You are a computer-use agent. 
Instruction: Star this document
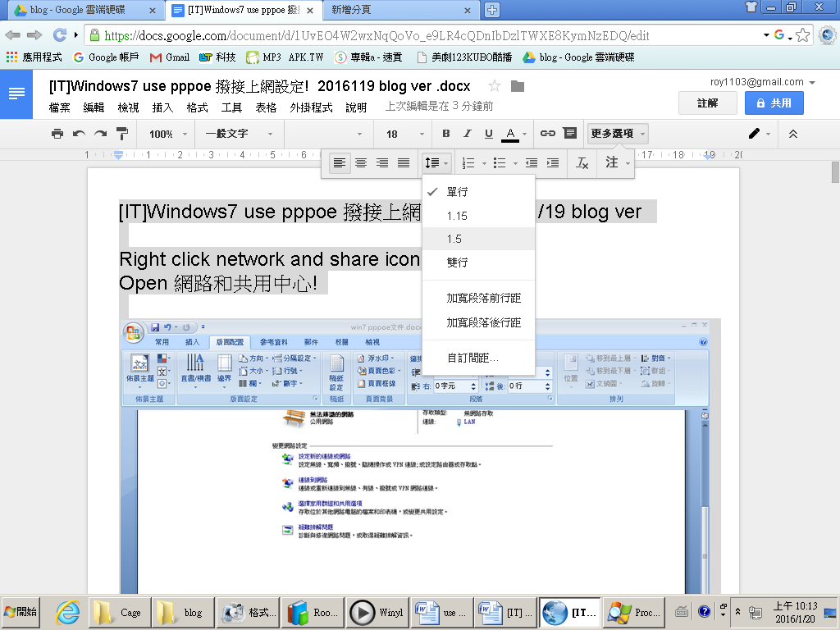coord(495,85)
